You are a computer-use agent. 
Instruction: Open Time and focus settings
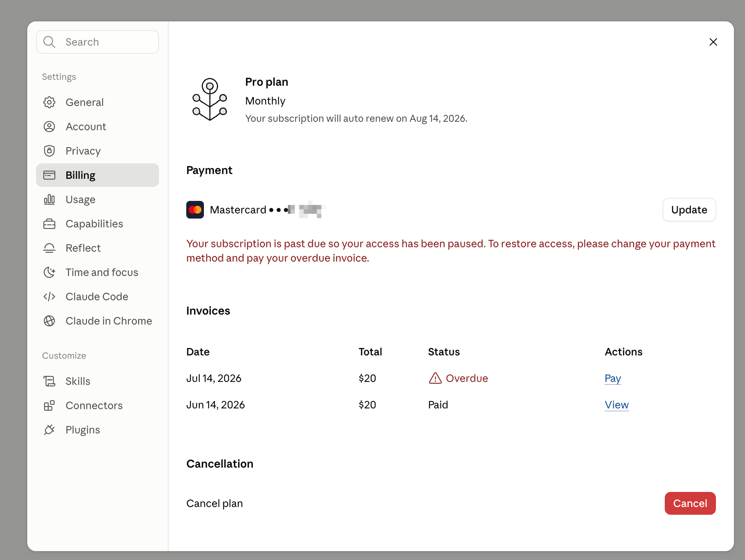coord(98,272)
